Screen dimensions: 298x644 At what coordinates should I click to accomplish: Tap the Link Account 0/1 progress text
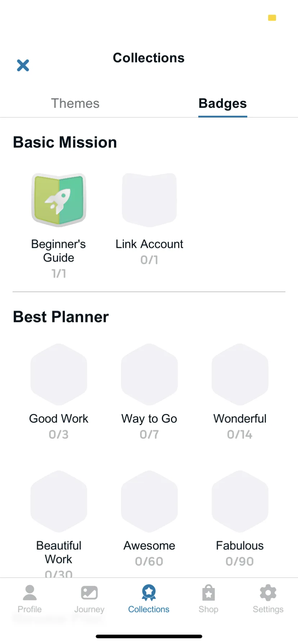(x=149, y=260)
